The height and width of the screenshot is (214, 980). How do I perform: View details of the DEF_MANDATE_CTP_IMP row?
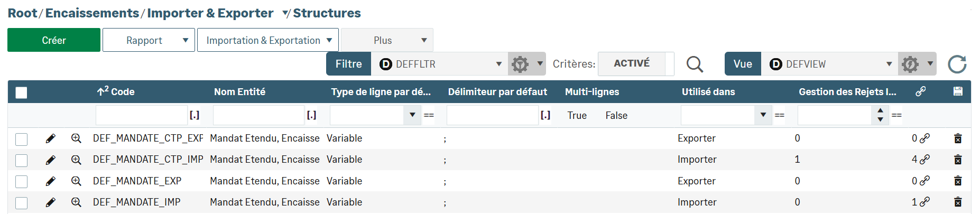click(76, 160)
